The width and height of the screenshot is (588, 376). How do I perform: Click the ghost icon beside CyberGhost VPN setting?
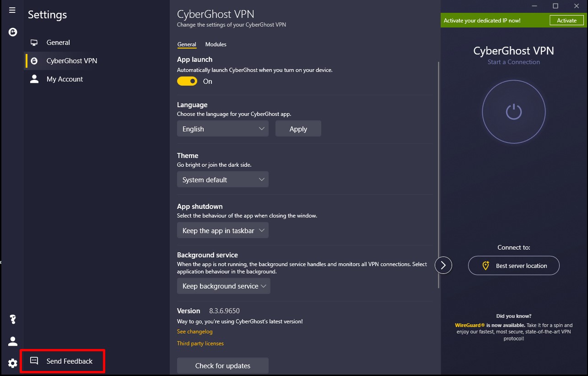click(x=34, y=61)
